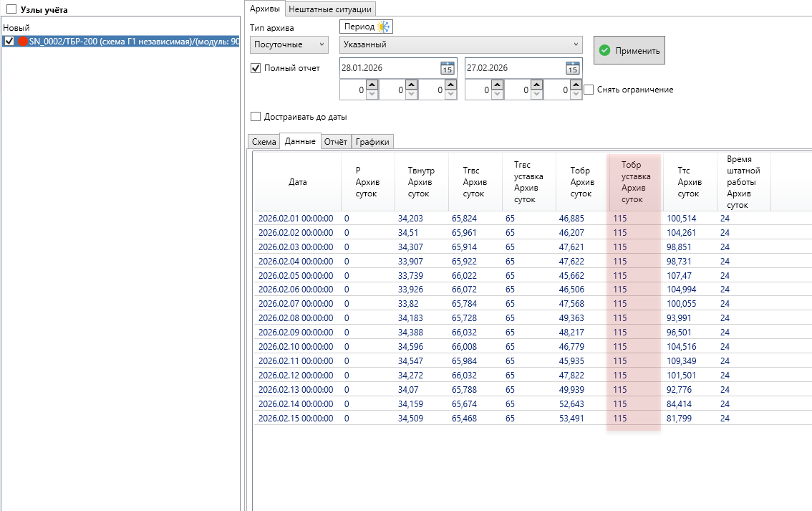Uncheck the Полный отчет checkbox
Image resolution: width=812 pixels, height=511 pixels.
pos(256,68)
